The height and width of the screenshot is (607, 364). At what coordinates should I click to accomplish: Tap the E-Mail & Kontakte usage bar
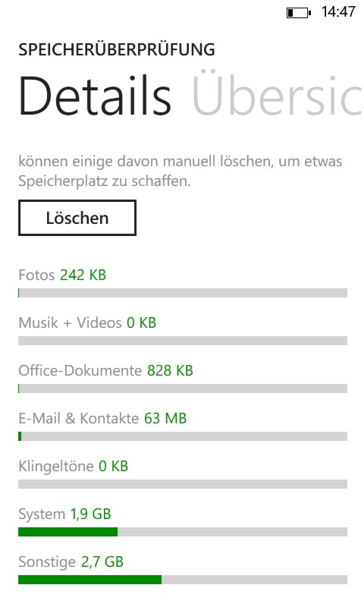tap(183, 436)
